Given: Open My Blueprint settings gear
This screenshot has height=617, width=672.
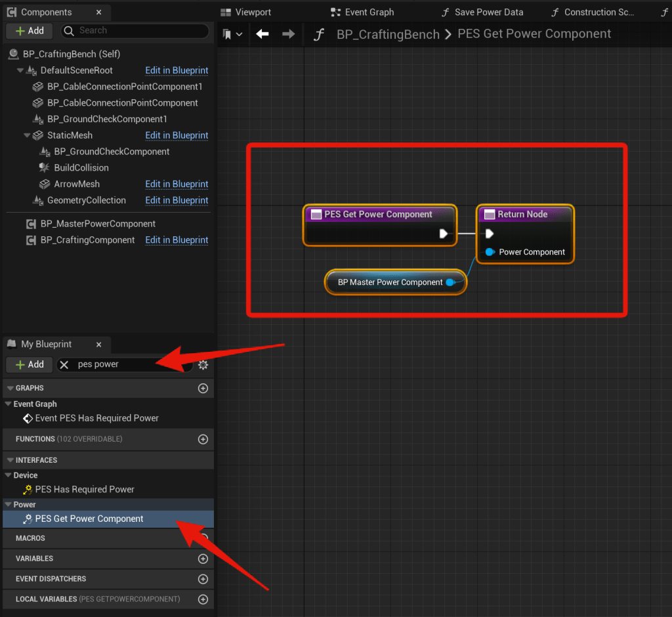Looking at the screenshot, I should 203,365.
